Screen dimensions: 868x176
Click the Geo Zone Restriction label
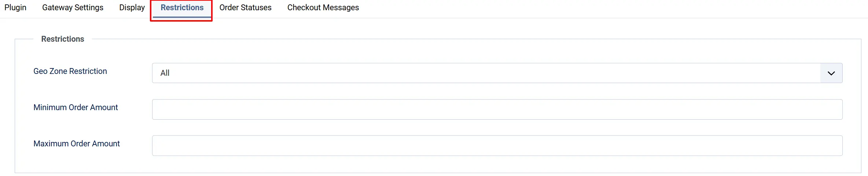(x=70, y=71)
